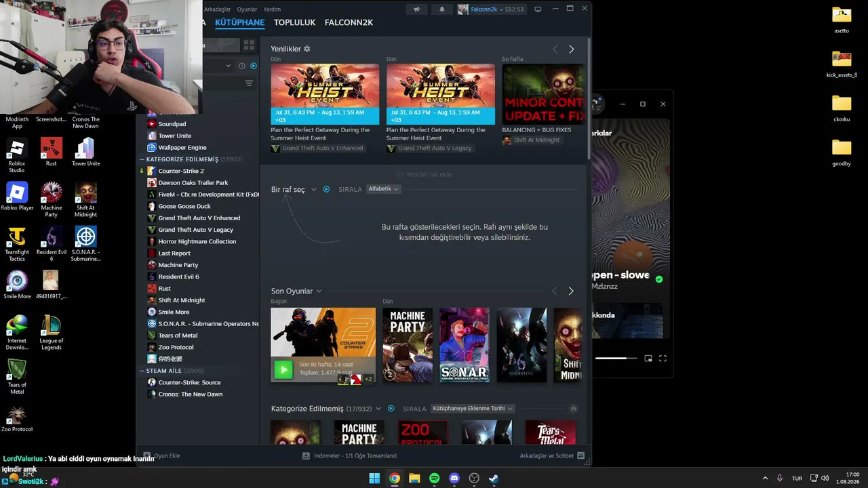Select Last Report in library list

[174, 253]
